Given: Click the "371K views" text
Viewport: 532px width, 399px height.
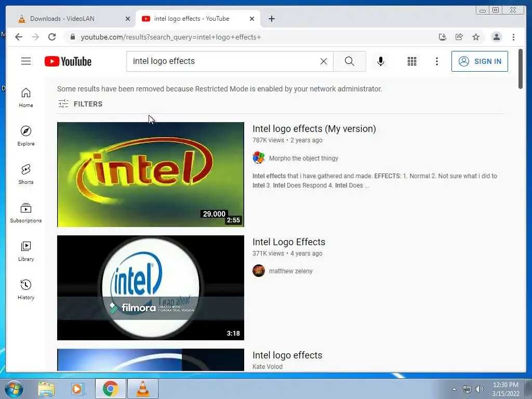Looking at the screenshot, I should (268, 253).
